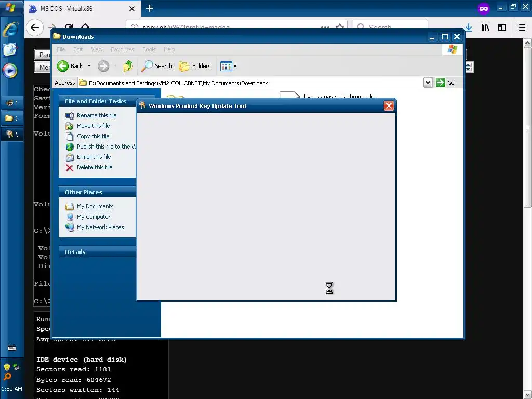Close the Windows Product Key Update Tool
Screen dimensions: 532x399
point(389,106)
